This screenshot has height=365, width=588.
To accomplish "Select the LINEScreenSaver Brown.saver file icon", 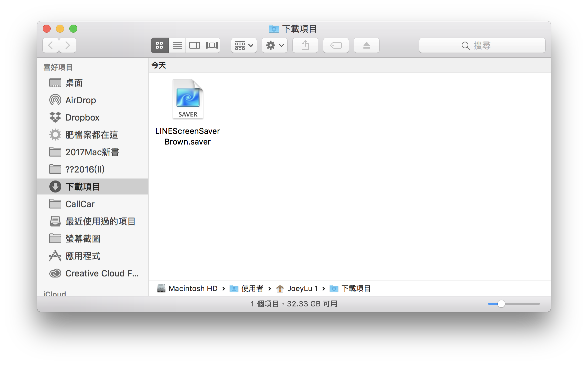I will point(188,99).
